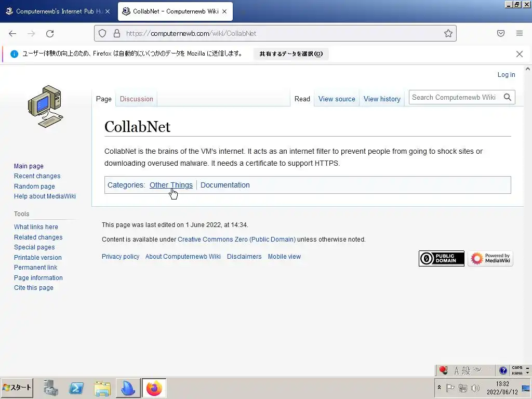
Task: Toggle the KANA indicator on language bar
Action: pos(517,373)
